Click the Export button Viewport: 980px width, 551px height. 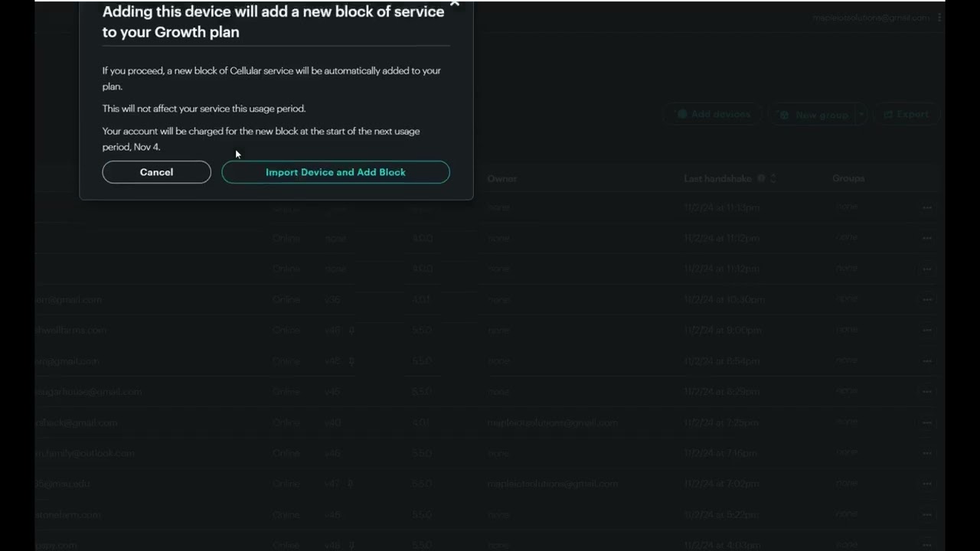[x=906, y=115]
